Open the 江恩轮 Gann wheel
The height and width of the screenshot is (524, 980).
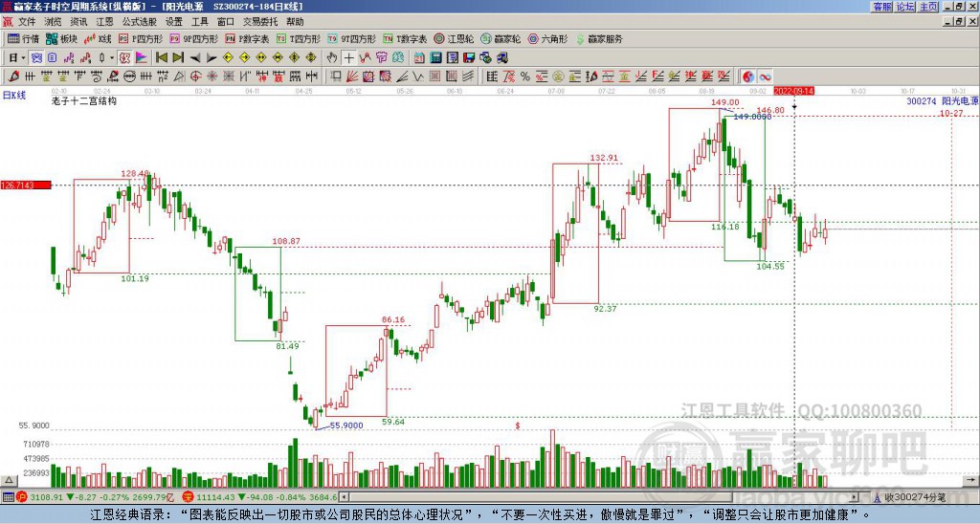[x=454, y=38]
